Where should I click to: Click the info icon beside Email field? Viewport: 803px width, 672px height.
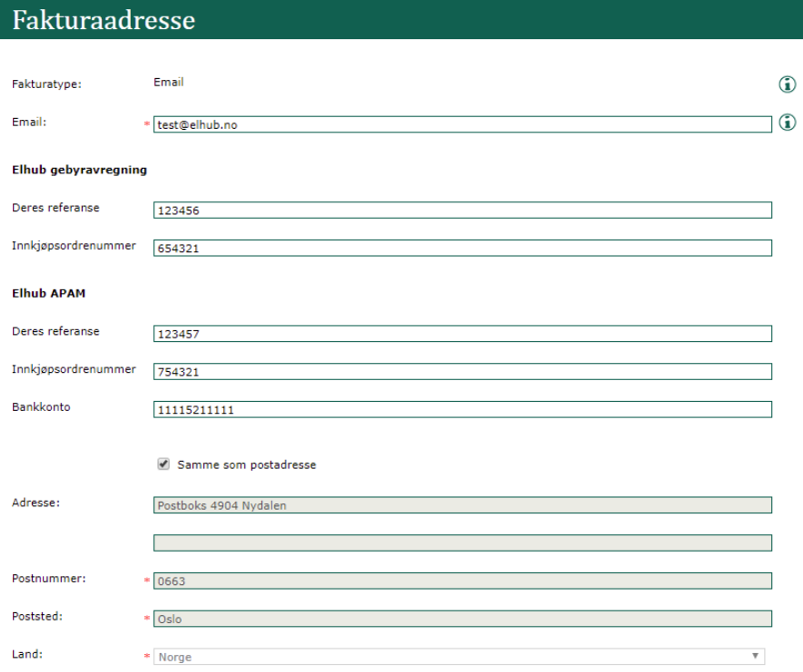pyautogui.click(x=787, y=122)
